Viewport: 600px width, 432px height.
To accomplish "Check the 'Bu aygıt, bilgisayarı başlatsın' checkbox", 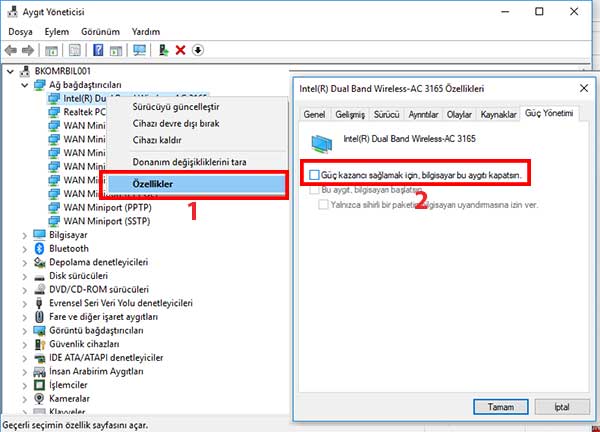I will [314, 190].
